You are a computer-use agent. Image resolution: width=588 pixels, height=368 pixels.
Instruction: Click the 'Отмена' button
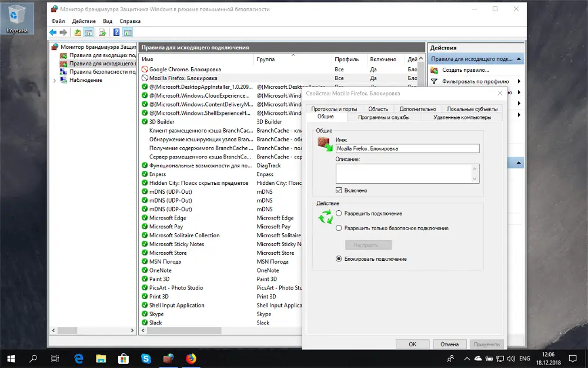coord(449,344)
